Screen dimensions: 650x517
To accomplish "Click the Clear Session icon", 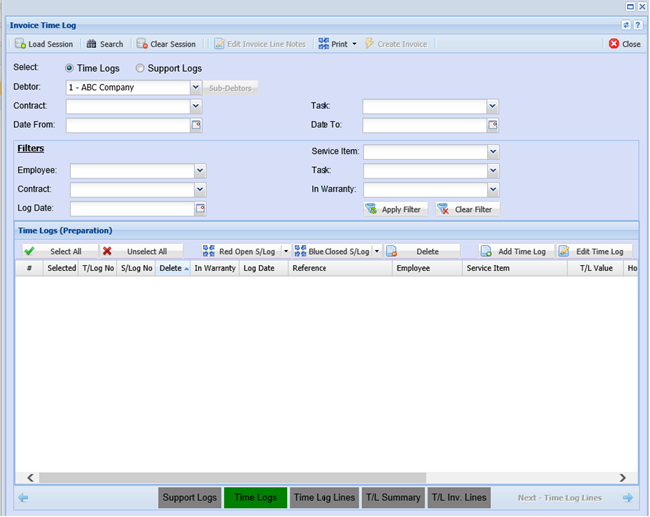I will click(142, 44).
